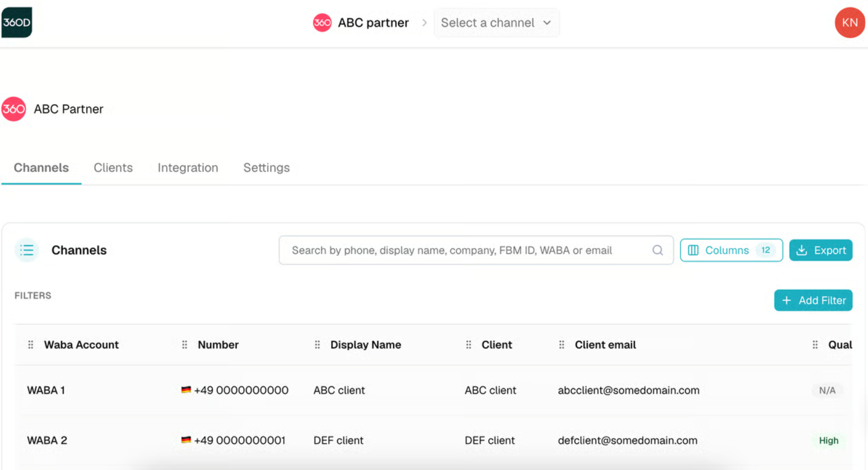Click the Add Filter button
This screenshot has height=470, width=868.
pos(813,300)
